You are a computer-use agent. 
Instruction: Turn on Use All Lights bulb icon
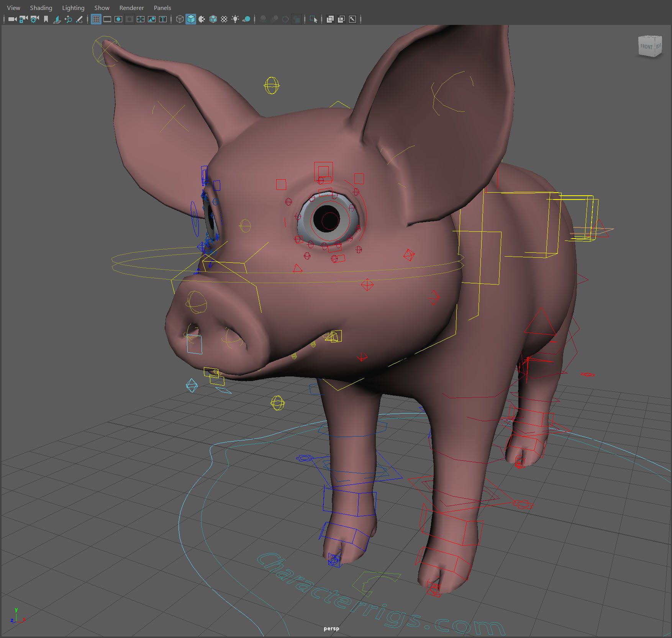[235, 19]
